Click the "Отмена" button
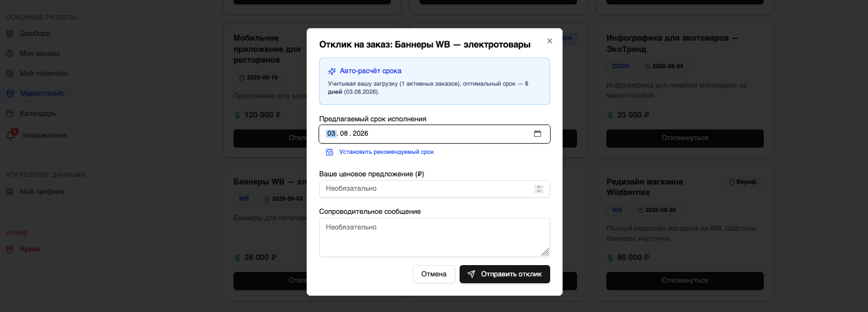Screen dimensions: 868x312 click(x=434, y=274)
